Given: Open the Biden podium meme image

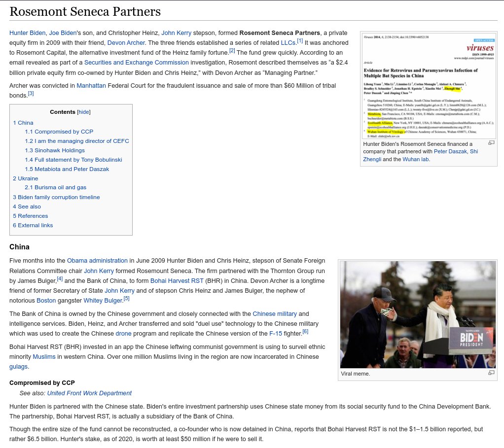Looking at the screenshot, I should tap(418, 314).
